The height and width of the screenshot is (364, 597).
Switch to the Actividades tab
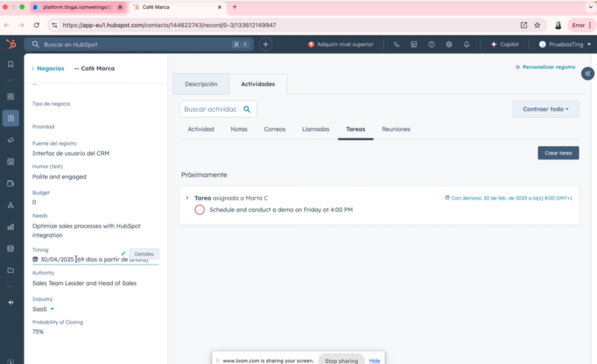point(258,84)
